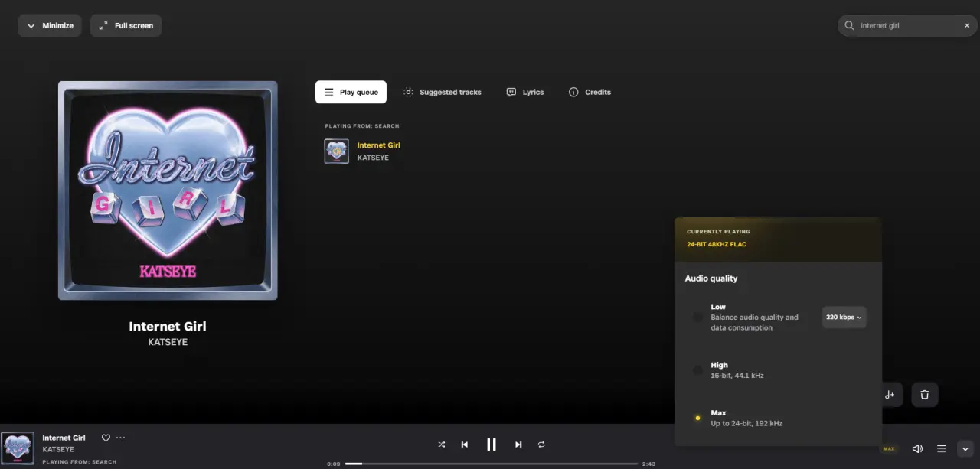Open the Play queue tab
The height and width of the screenshot is (469, 980).
pos(351,92)
